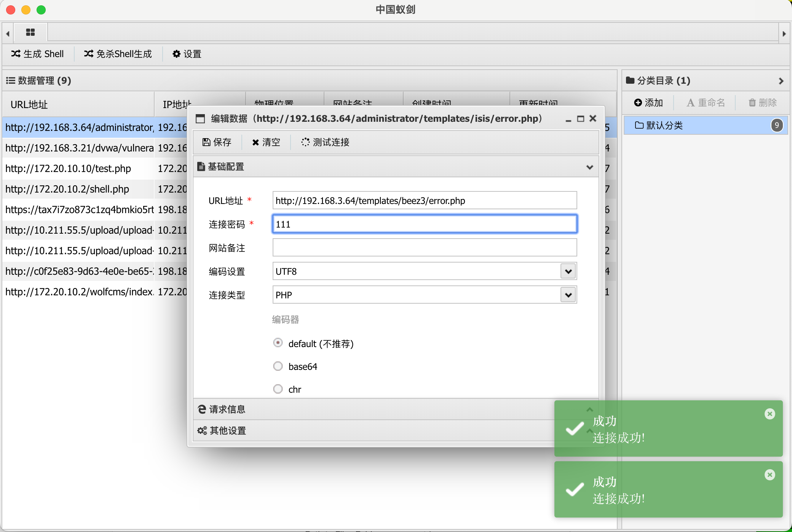Select base64 encoder radio
792x532 pixels.
278,366
